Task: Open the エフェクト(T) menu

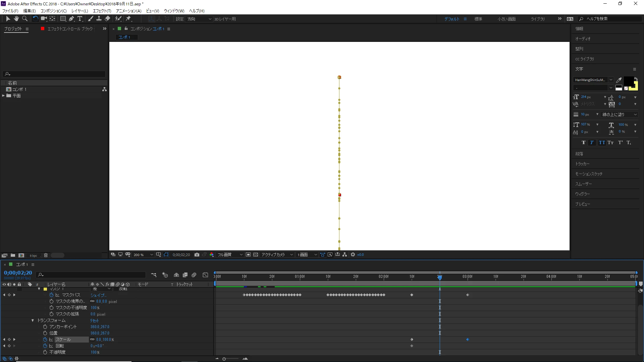Action: [x=102, y=11]
